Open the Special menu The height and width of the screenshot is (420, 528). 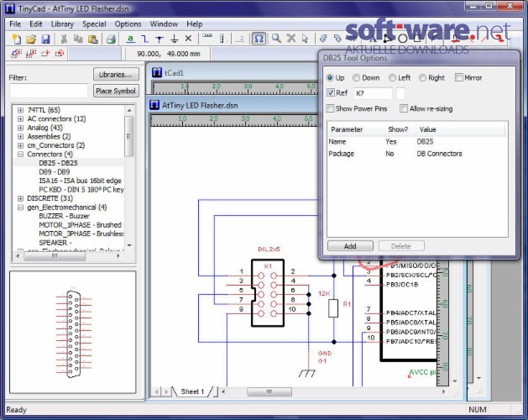click(x=94, y=24)
